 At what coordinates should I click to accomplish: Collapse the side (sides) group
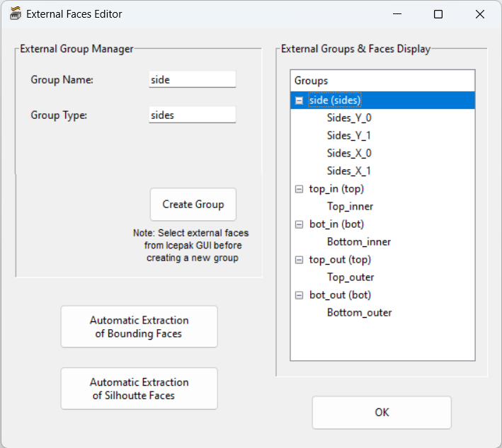point(300,100)
